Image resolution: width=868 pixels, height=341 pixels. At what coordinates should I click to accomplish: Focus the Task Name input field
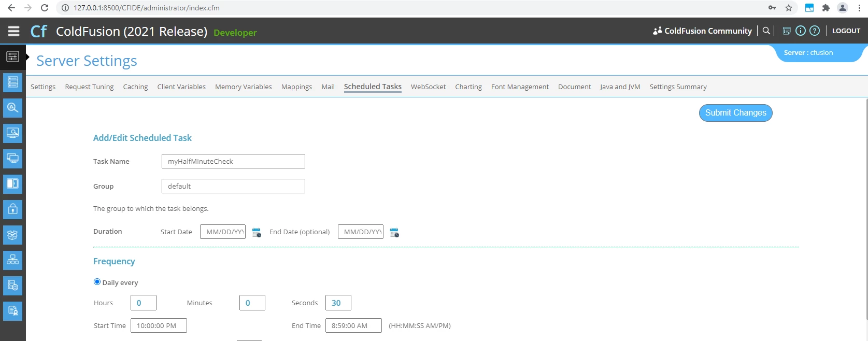pyautogui.click(x=233, y=161)
